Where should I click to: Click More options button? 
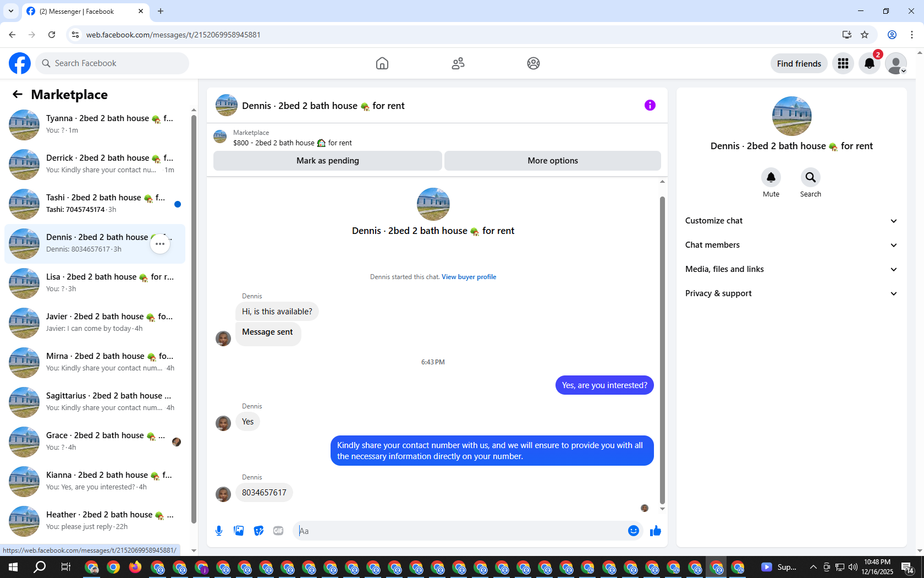pos(553,161)
